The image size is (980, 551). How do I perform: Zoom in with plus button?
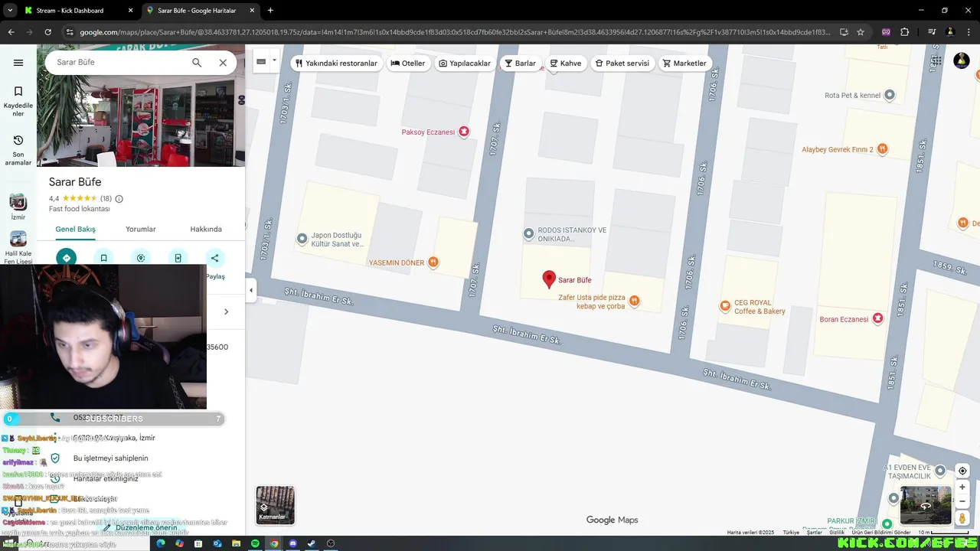962,487
